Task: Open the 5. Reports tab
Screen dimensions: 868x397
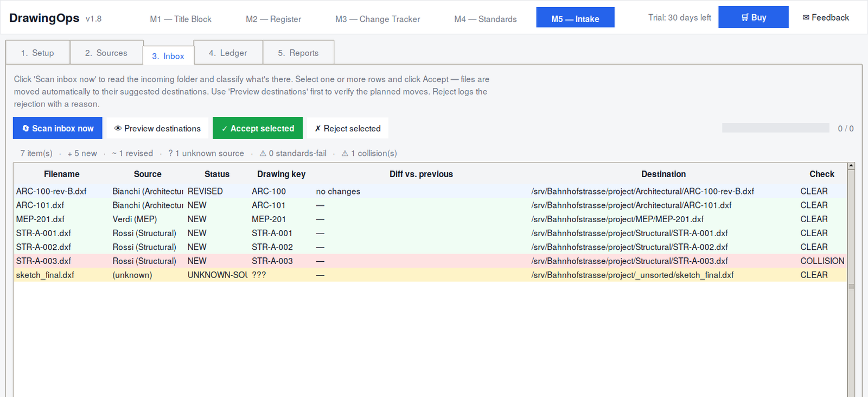Action: pyautogui.click(x=298, y=53)
